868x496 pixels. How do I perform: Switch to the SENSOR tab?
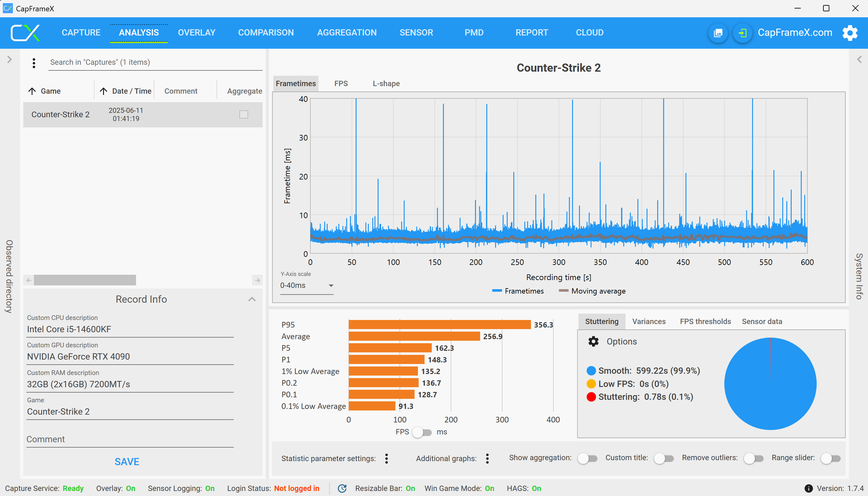point(416,33)
